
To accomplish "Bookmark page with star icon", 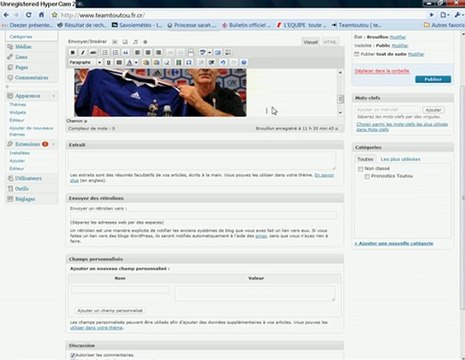I will pos(55,15).
